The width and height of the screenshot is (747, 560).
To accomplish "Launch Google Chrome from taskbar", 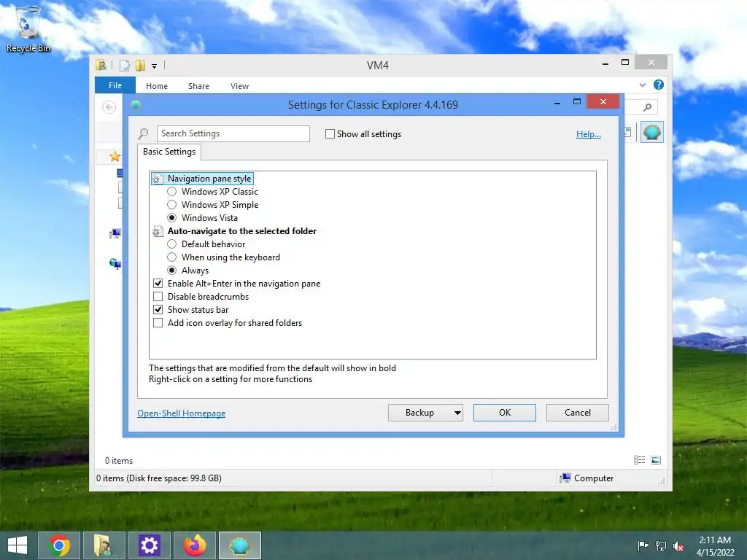I will click(x=59, y=545).
